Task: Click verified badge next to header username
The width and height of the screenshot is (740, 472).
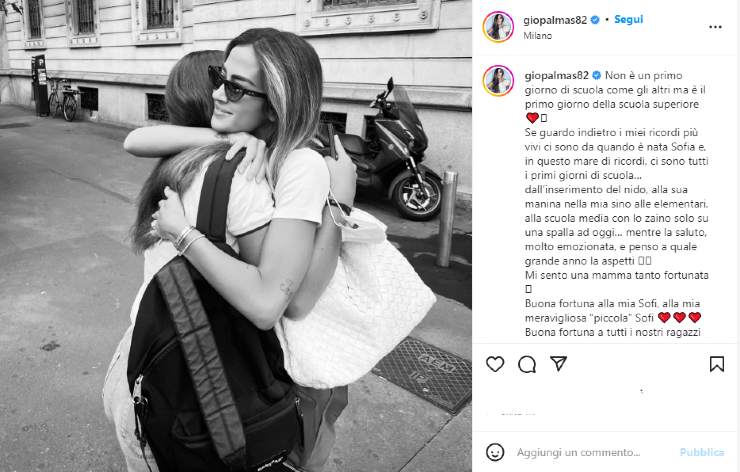Action: [x=595, y=20]
